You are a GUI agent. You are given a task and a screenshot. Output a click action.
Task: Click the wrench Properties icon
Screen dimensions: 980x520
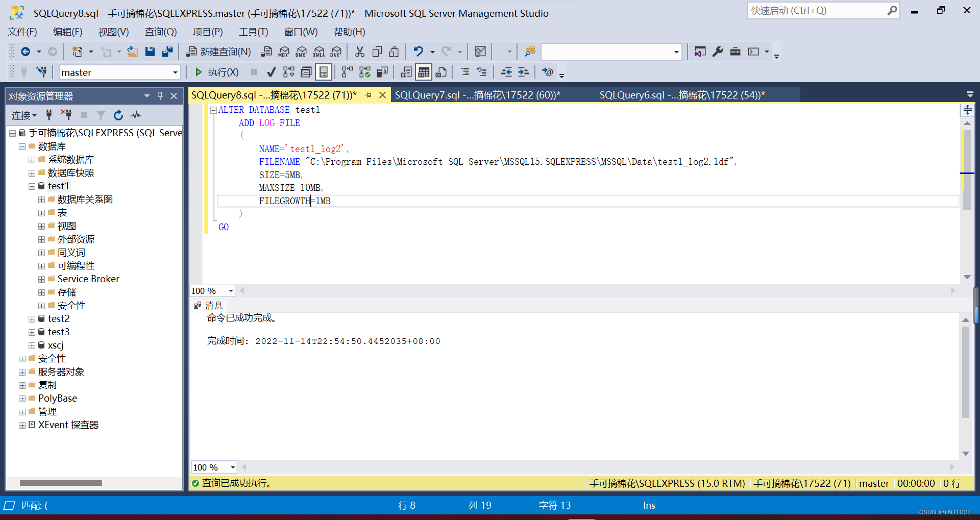718,52
